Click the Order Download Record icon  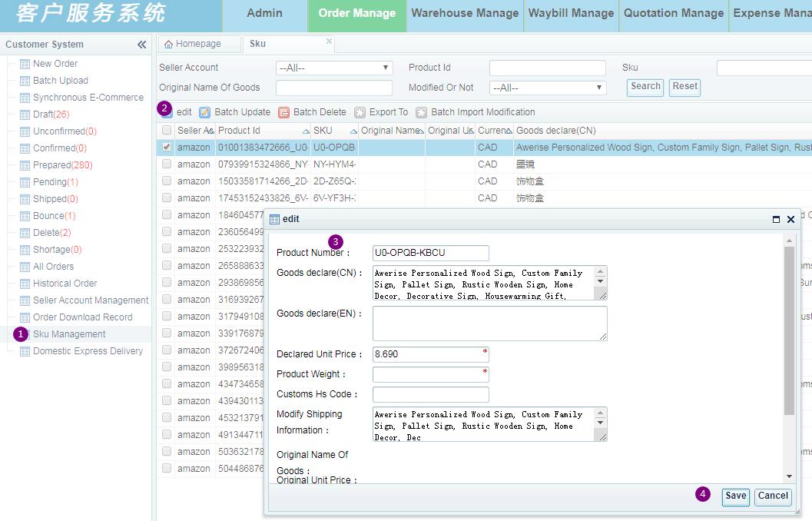click(x=25, y=317)
